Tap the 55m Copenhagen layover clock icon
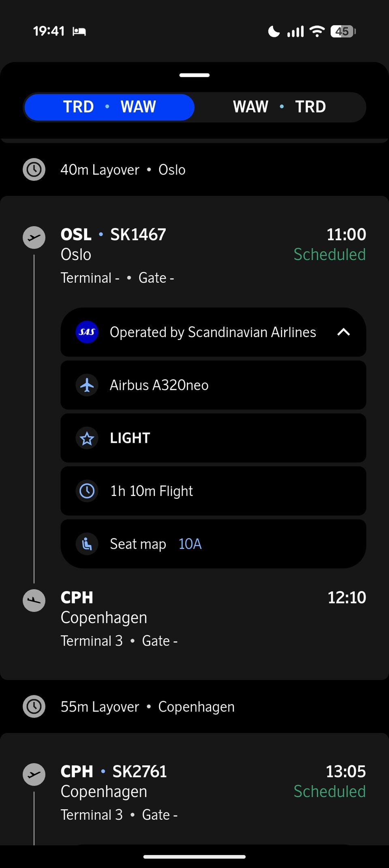This screenshot has height=868, width=389. (34, 707)
